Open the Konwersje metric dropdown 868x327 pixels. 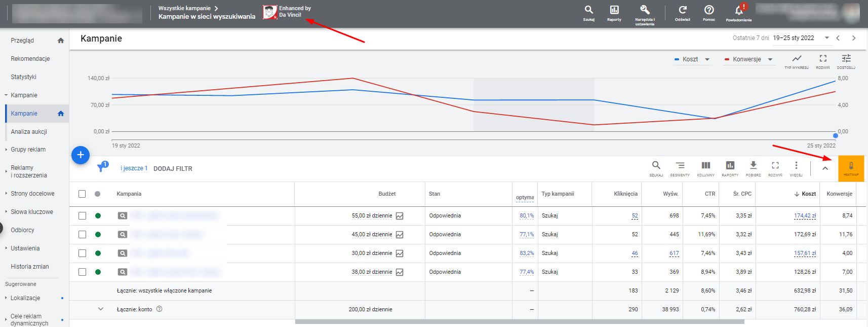pyautogui.click(x=748, y=59)
